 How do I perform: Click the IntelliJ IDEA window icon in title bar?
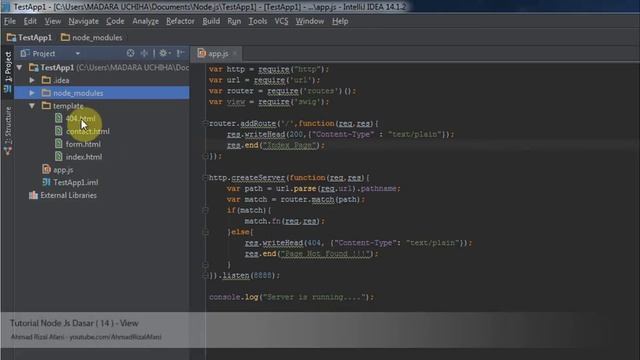(x=6, y=7)
